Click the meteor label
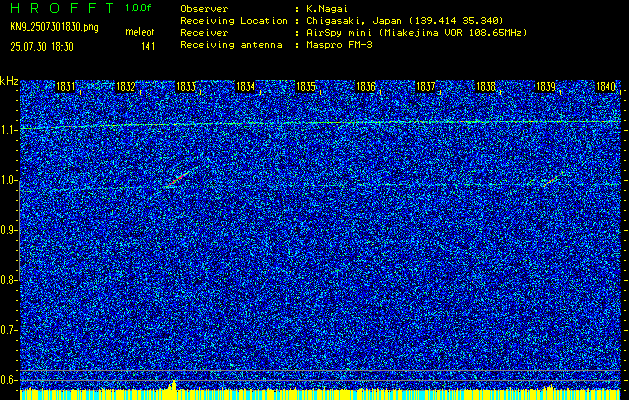Image resolution: width=629 pixels, height=400 pixels. pyautogui.click(x=140, y=32)
